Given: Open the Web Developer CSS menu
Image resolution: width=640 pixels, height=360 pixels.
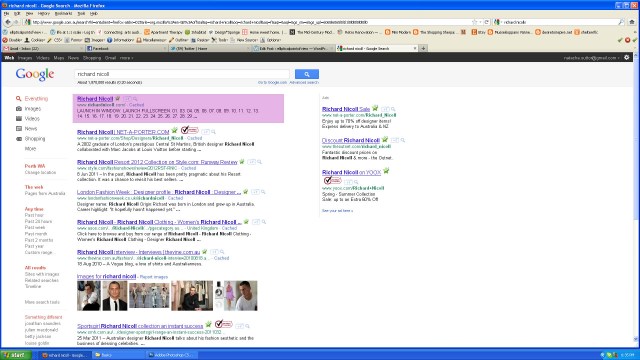Looking at the screenshot, I should [x=55, y=40].
